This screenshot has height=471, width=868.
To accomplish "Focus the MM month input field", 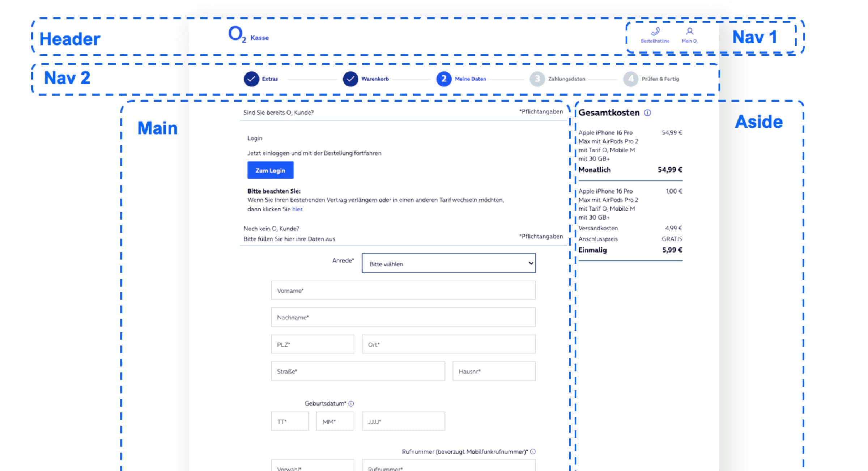I will point(335,421).
